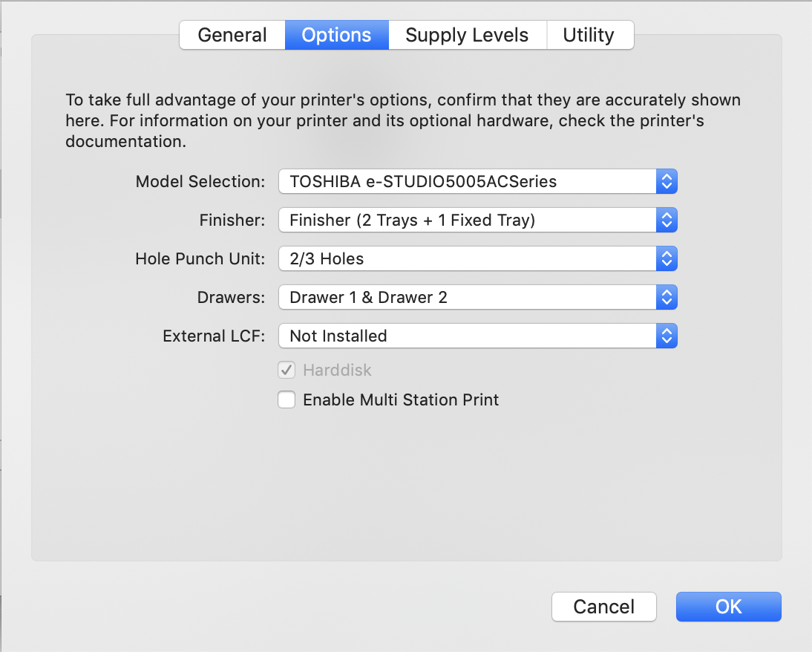
Task: Click blue arrows icon on Finisher popup
Action: (667, 220)
